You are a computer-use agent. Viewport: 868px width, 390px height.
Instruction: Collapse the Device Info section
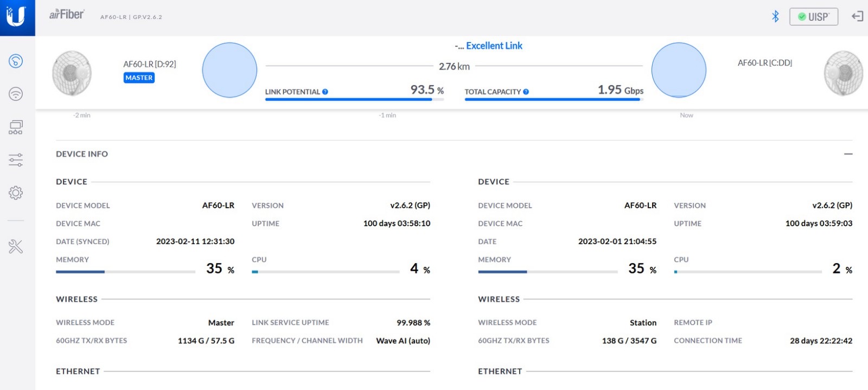click(x=848, y=154)
